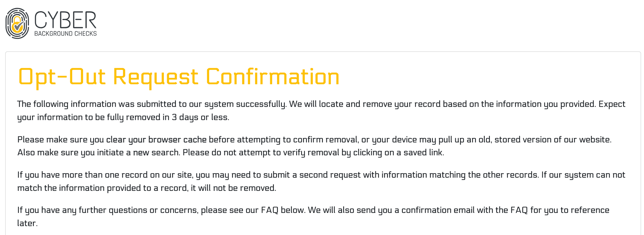
Task: Click the word Opt-Out in the heading
Action: coord(62,77)
